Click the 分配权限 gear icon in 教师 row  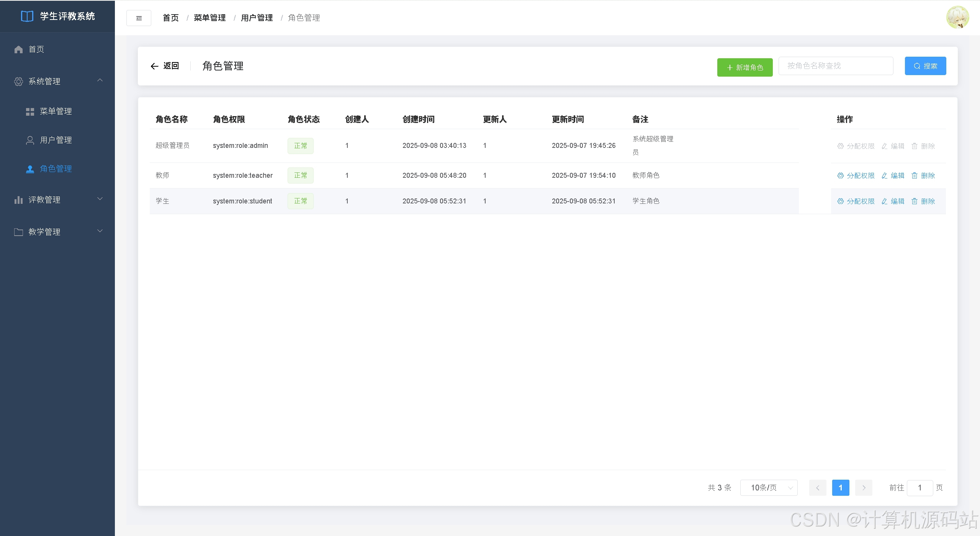[840, 175]
